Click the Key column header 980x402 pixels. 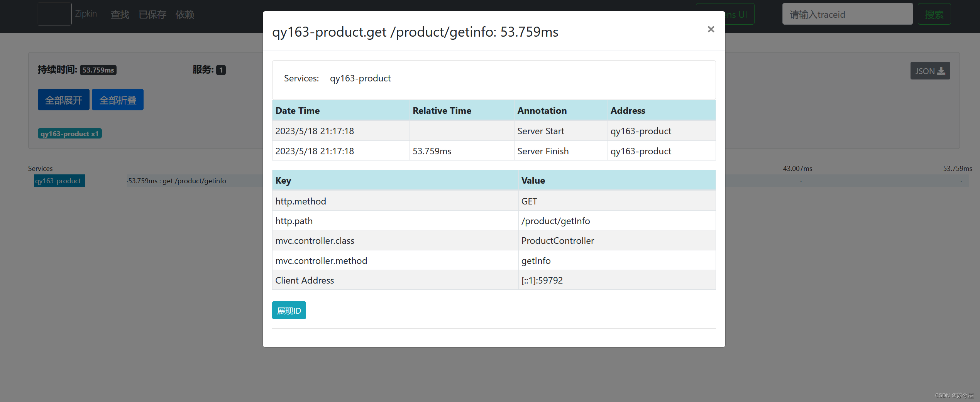point(395,180)
